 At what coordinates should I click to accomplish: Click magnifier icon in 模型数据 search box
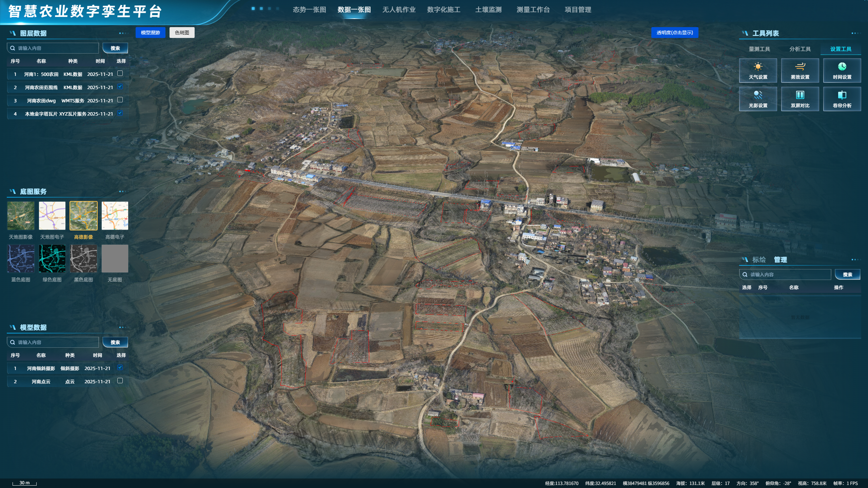coord(13,342)
